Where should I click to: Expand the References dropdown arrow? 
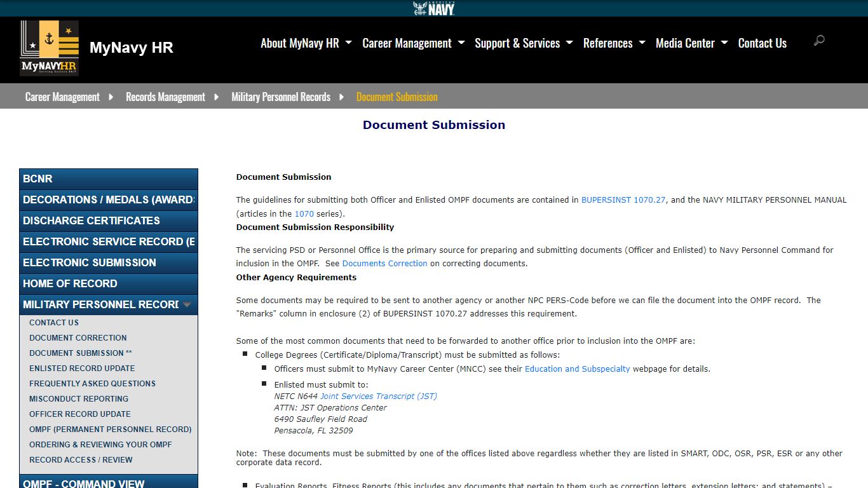click(642, 43)
